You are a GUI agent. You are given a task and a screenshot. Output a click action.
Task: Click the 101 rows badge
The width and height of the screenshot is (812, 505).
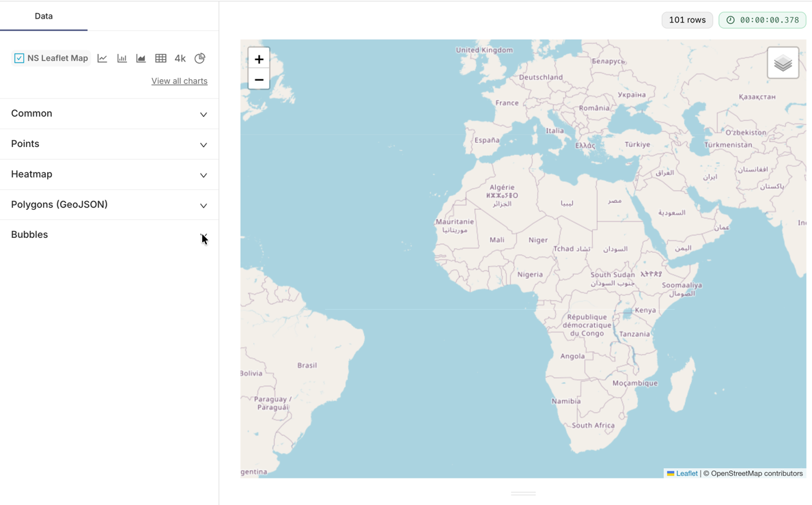687,20
